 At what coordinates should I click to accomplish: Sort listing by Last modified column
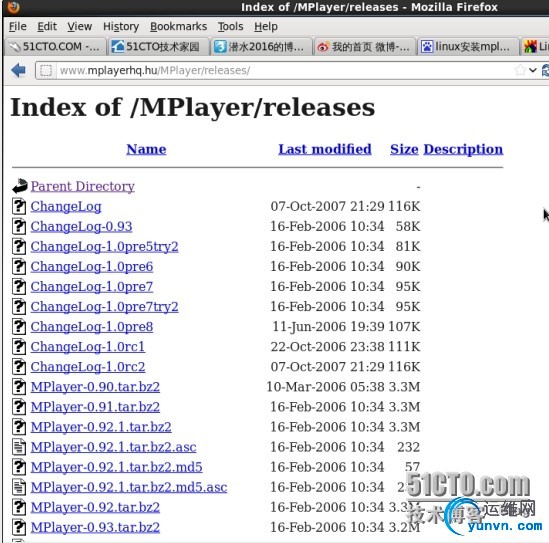[325, 149]
